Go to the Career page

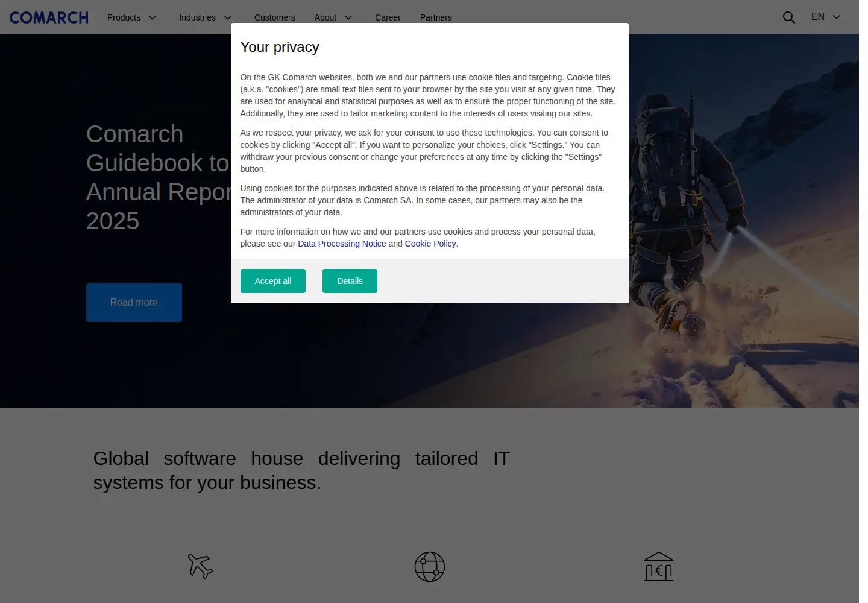tap(388, 17)
